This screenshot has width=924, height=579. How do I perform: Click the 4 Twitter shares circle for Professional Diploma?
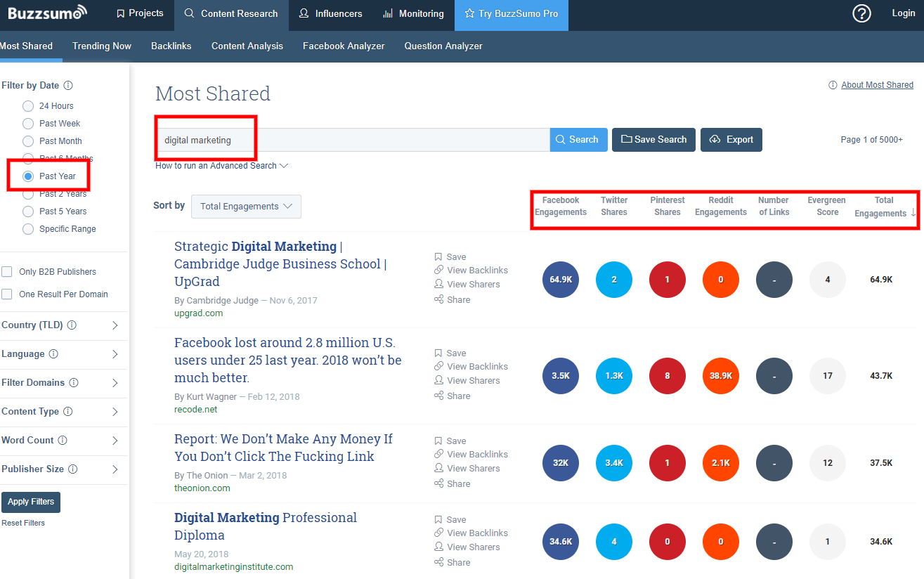coord(614,542)
